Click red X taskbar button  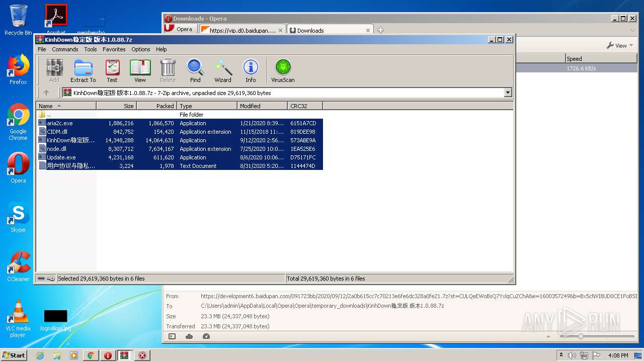coord(142,355)
